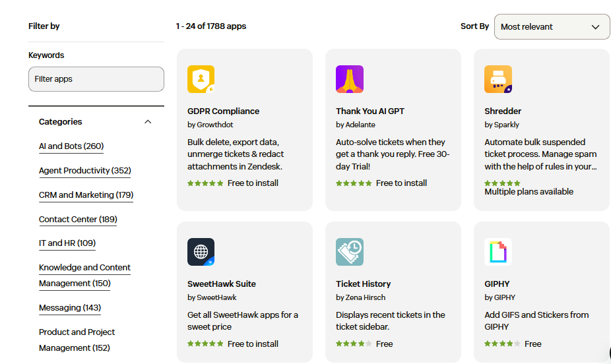Click the 'by SweetHawk' developer text

tap(212, 298)
